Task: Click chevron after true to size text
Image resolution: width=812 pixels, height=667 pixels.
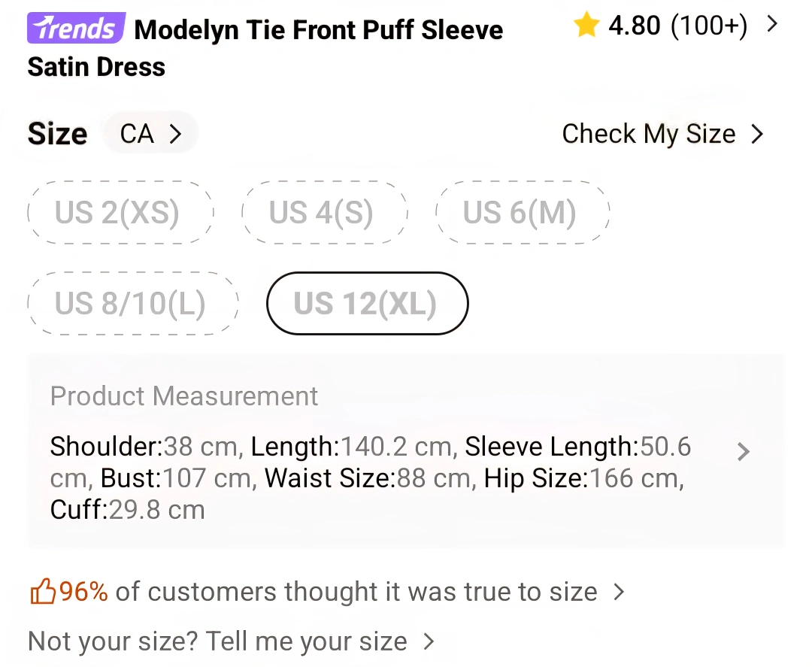Action: pyautogui.click(x=619, y=592)
